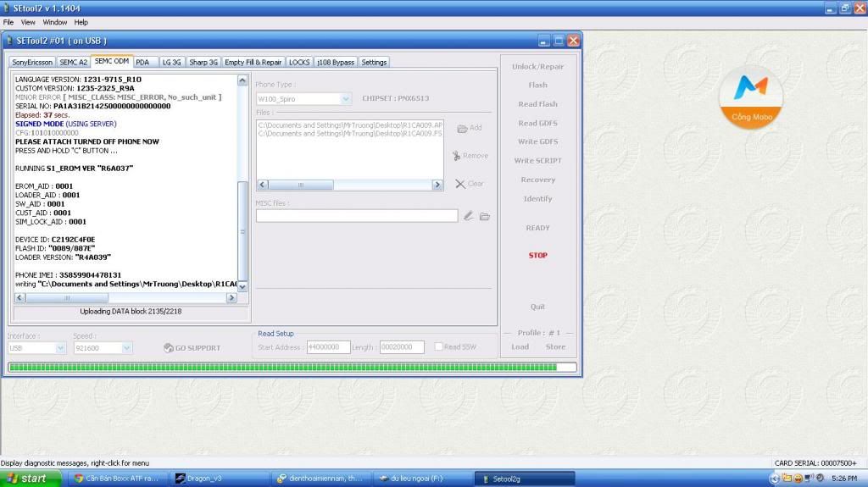
Task: Select the SEMC ODM tab
Action: 112,62
